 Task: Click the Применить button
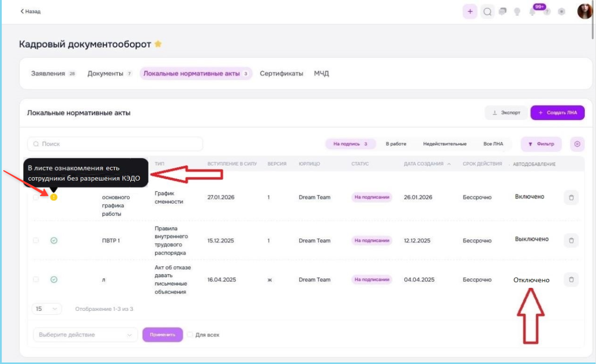(163, 335)
